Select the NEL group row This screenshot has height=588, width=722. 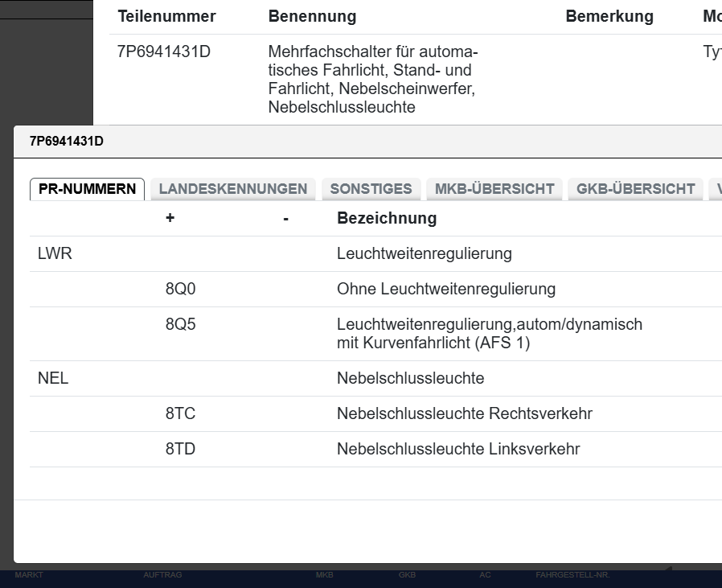(53, 379)
